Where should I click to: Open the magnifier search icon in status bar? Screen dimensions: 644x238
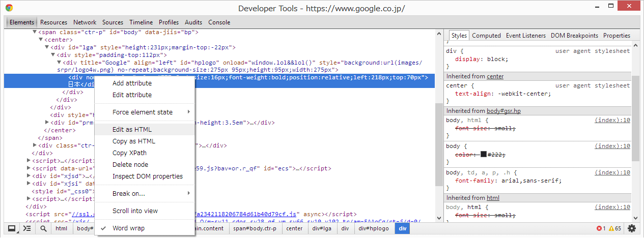click(x=44, y=228)
